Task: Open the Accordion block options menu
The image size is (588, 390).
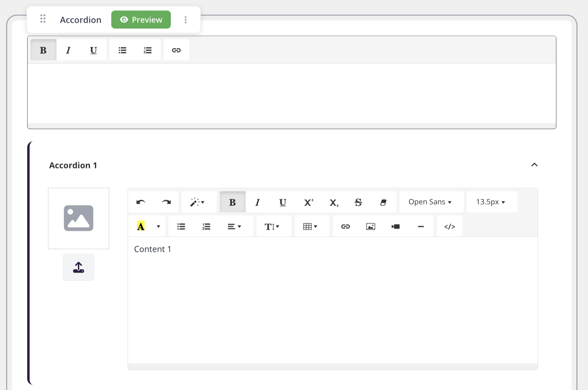Action: pyautogui.click(x=185, y=20)
